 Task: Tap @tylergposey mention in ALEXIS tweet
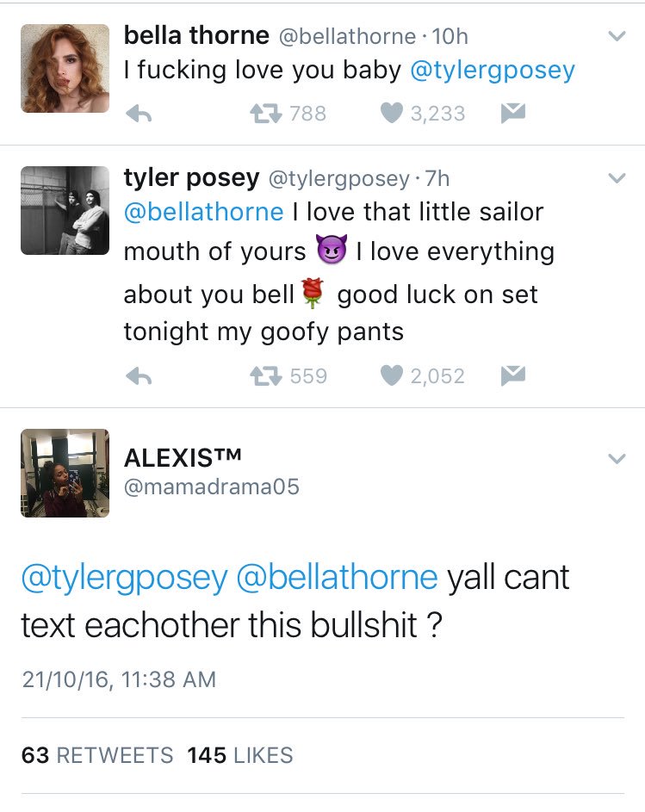[x=124, y=579]
